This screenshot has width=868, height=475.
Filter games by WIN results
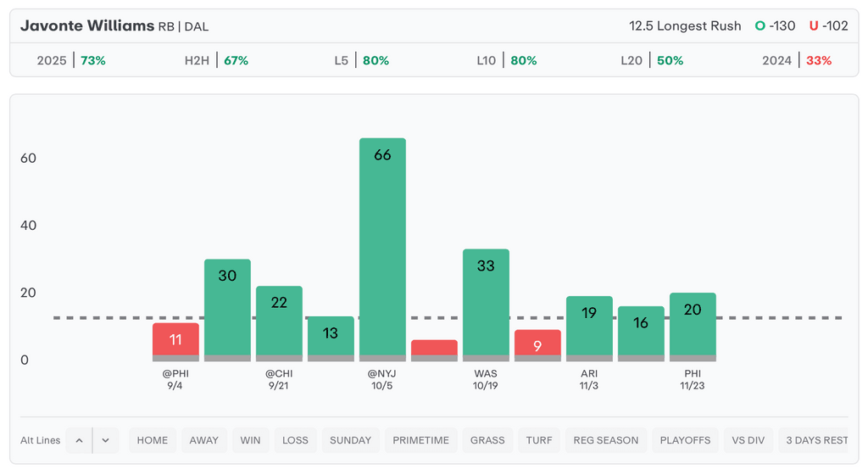coord(251,440)
